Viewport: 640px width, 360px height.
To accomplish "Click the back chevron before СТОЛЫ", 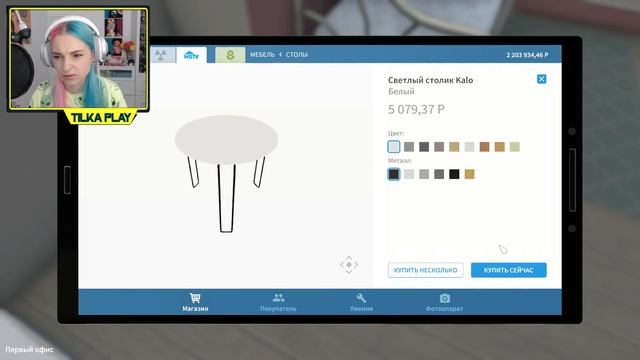I will [x=280, y=55].
